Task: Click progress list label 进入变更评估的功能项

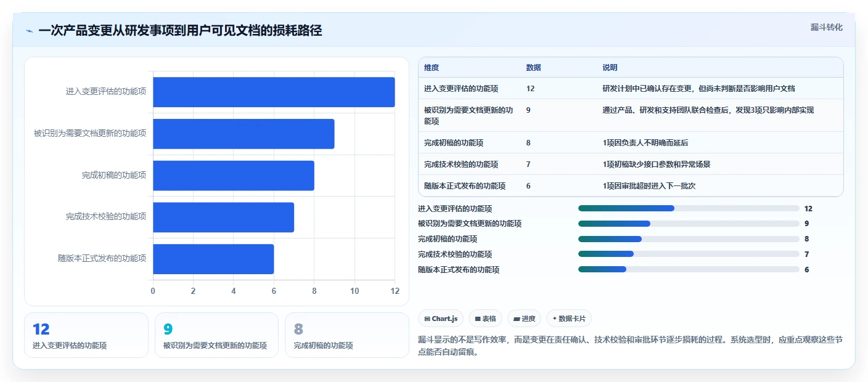Action: (455, 209)
